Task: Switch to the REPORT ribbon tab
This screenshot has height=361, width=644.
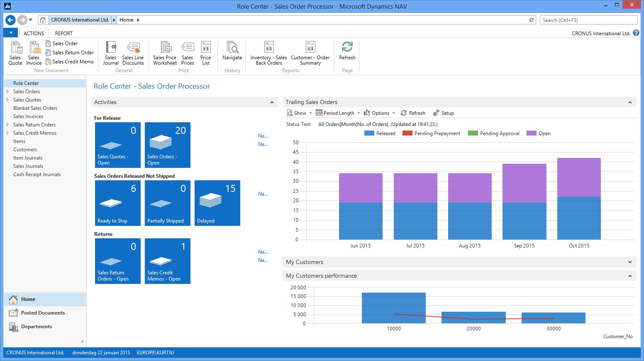Action: coord(63,33)
